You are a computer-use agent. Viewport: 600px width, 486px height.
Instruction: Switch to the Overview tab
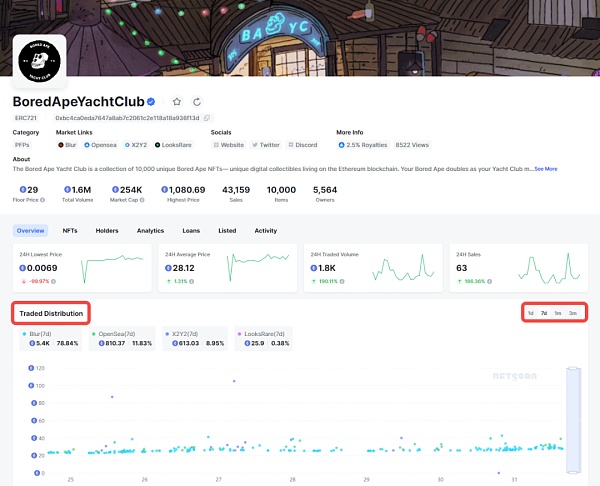click(x=30, y=231)
